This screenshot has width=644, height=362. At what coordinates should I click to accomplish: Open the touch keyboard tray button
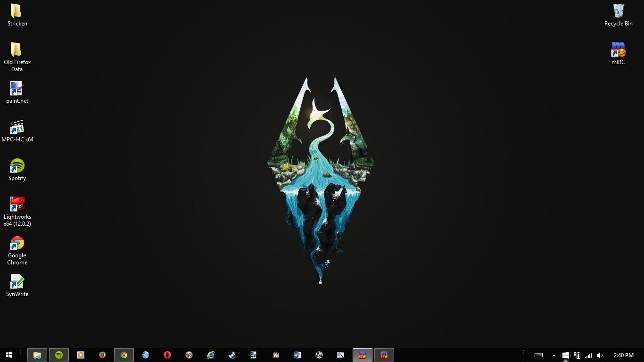[538, 355]
